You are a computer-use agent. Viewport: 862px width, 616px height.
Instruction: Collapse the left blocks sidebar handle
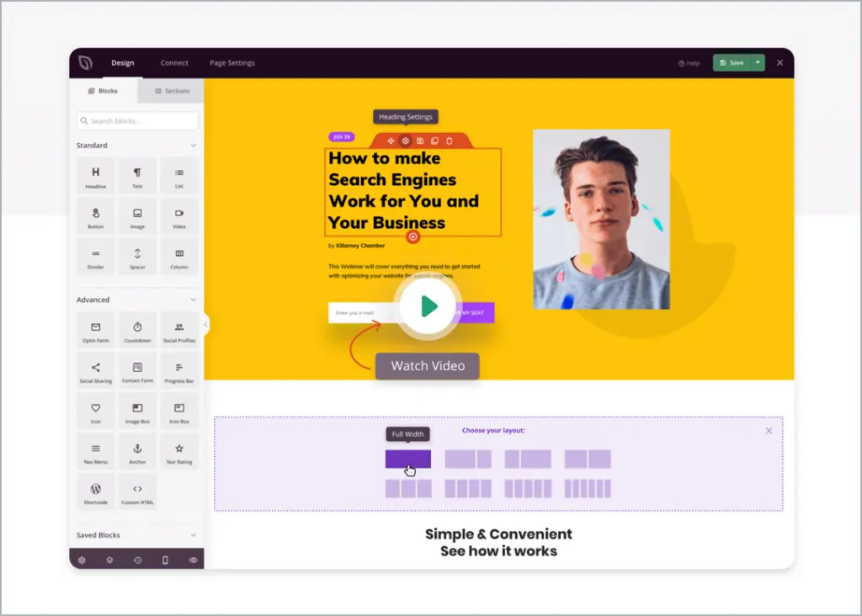(205, 324)
